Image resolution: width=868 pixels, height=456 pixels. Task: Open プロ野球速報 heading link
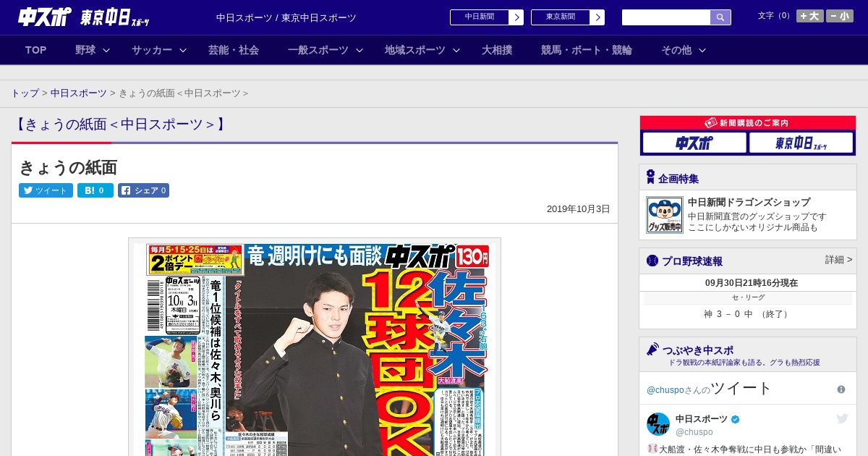click(x=692, y=261)
